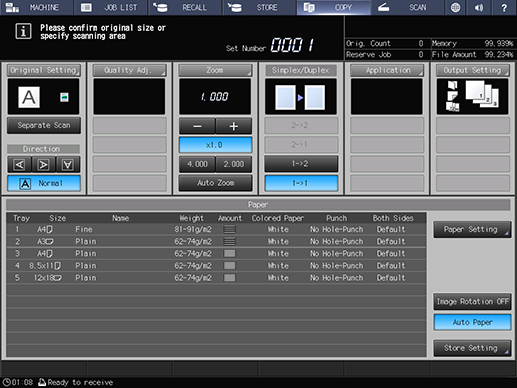Open Paper Setting

pyautogui.click(x=472, y=229)
